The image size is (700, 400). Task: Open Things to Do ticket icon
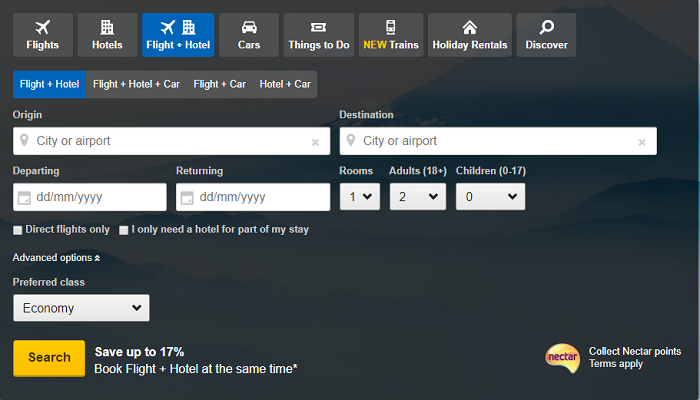[x=318, y=27]
